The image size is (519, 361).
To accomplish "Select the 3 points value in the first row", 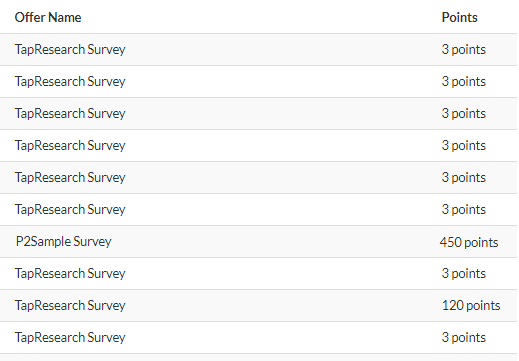I will pyautogui.click(x=464, y=49).
